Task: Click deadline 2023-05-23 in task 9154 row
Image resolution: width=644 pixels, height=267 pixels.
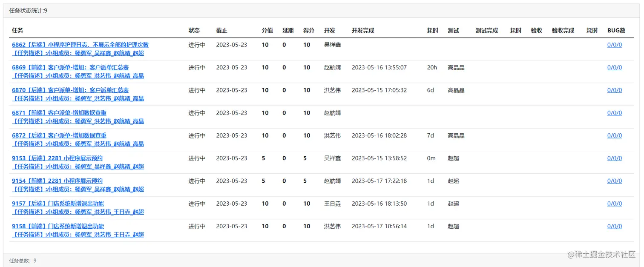Action: [x=231, y=181]
